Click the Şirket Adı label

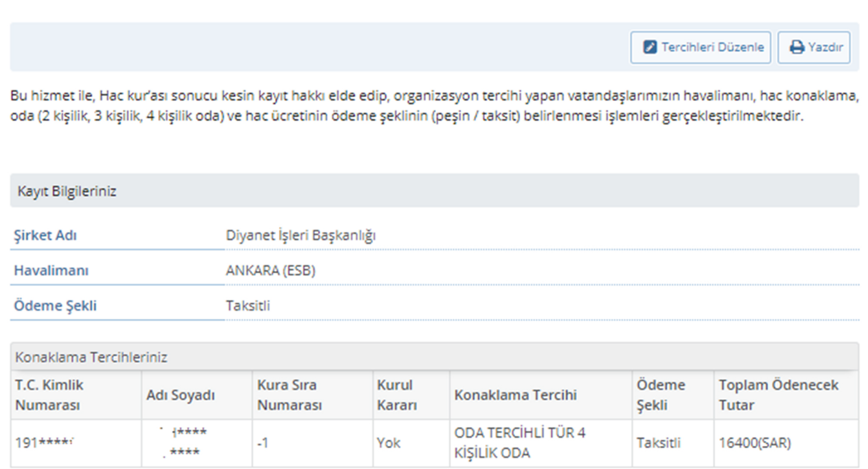tap(45, 235)
